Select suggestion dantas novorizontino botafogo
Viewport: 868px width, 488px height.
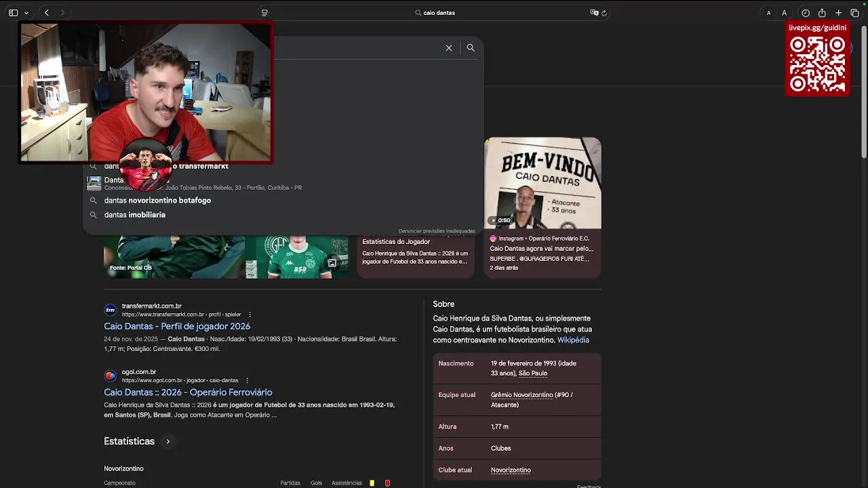pos(157,201)
